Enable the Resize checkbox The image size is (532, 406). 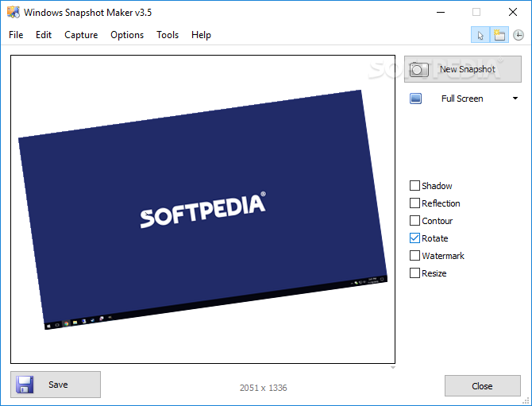414,273
